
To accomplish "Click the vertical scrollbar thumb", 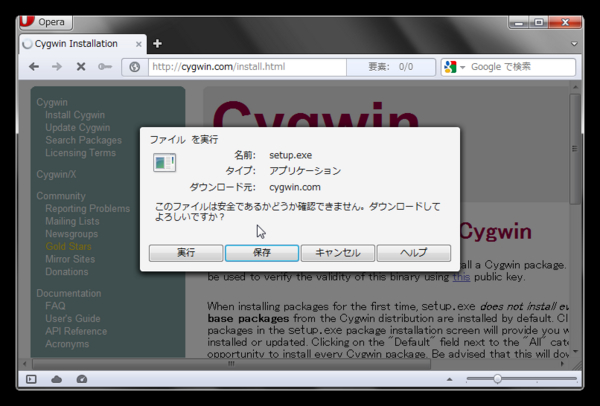I will [x=575, y=149].
